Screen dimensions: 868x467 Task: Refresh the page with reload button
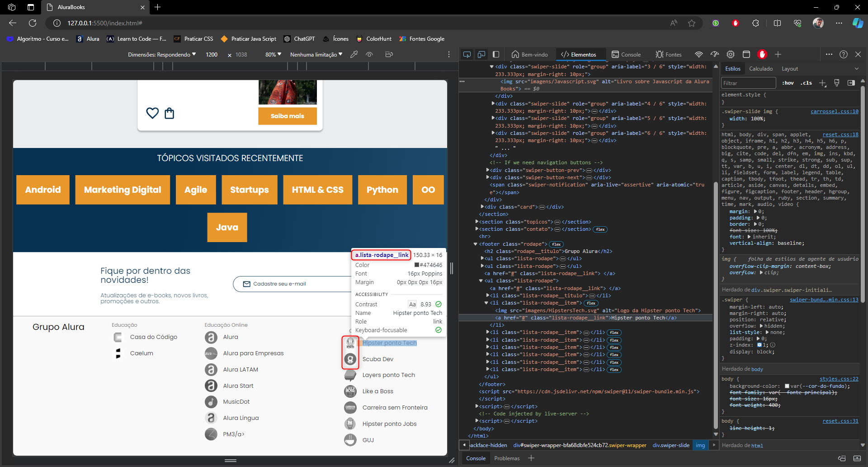coord(33,23)
